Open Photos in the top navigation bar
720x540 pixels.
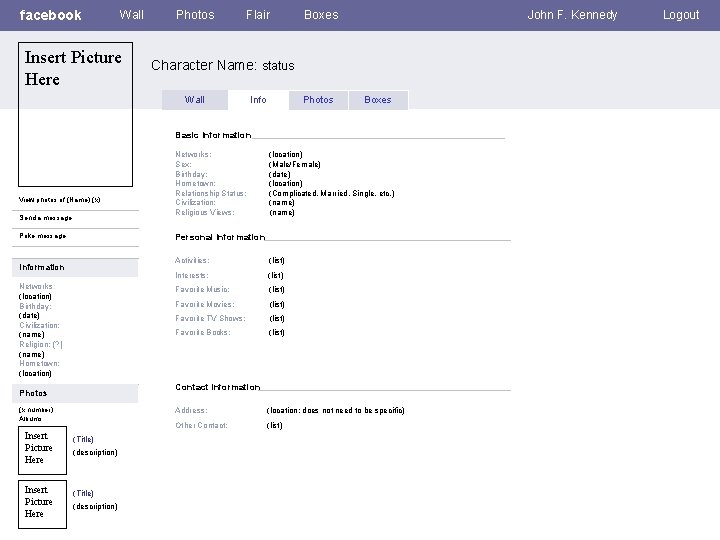click(x=195, y=15)
